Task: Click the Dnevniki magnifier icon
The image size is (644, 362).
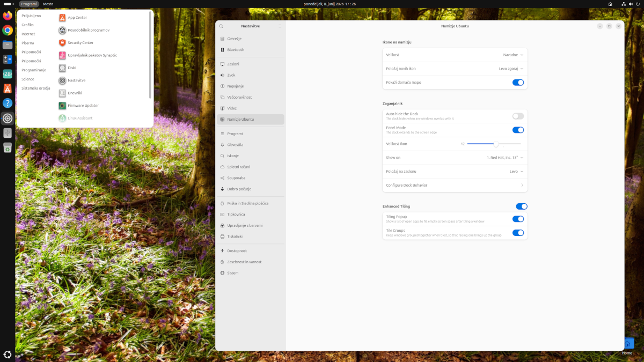Action: point(62,93)
